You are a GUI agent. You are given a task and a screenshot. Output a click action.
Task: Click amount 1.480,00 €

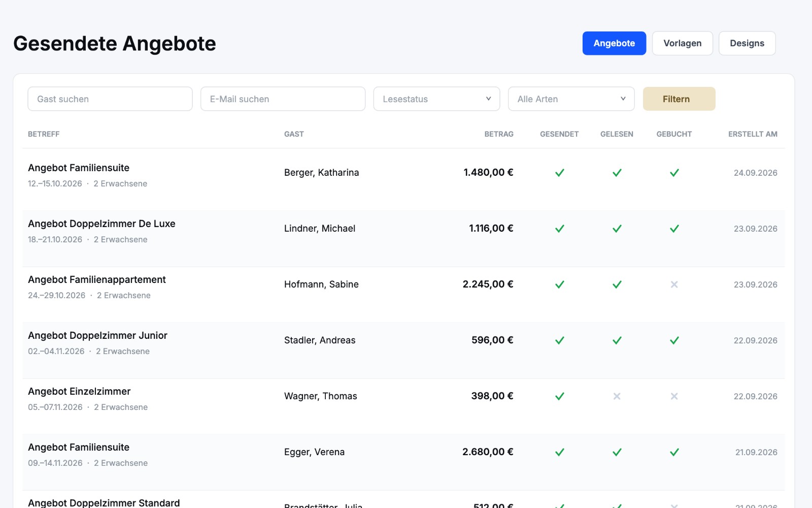[x=488, y=173]
